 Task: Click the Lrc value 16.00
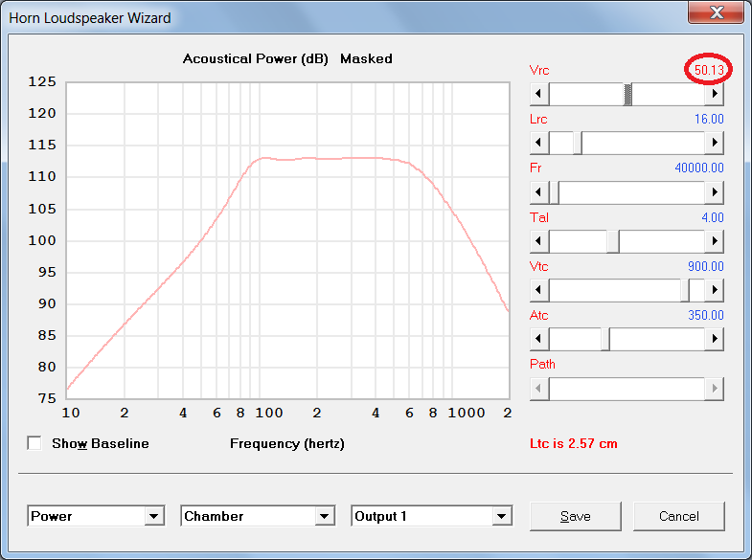tap(709, 119)
